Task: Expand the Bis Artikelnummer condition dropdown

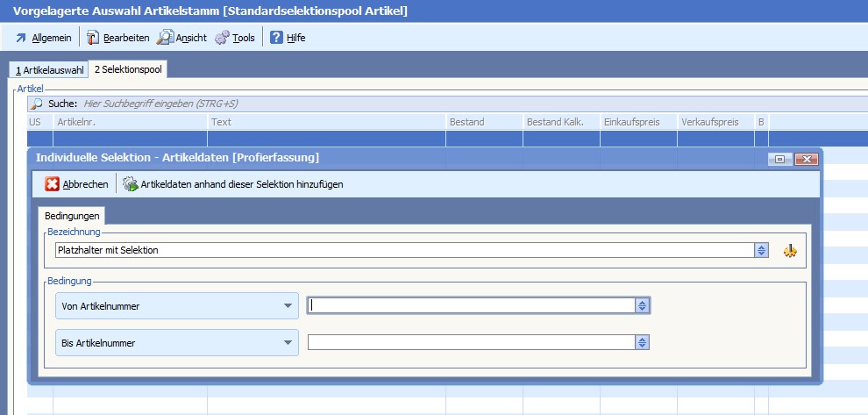Action: point(288,342)
